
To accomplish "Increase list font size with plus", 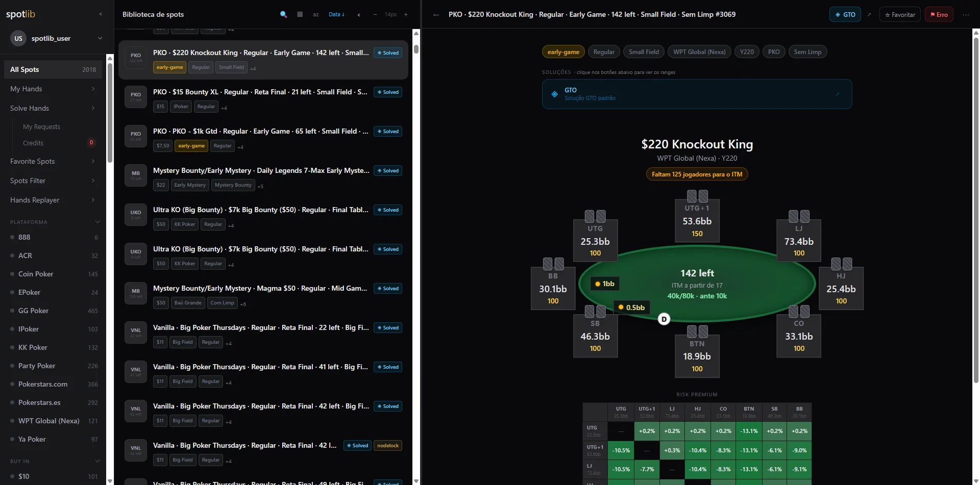I will 406,14.
